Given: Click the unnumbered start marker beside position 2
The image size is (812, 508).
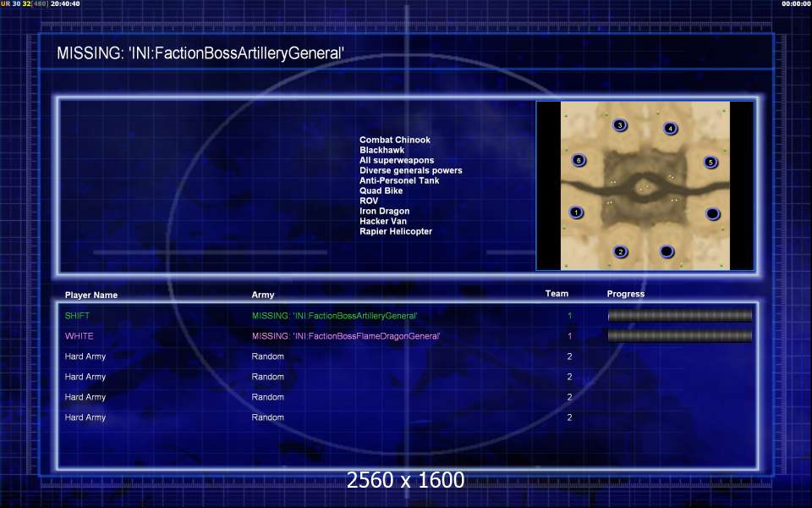Looking at the screenshot, I should pos(667,251).
